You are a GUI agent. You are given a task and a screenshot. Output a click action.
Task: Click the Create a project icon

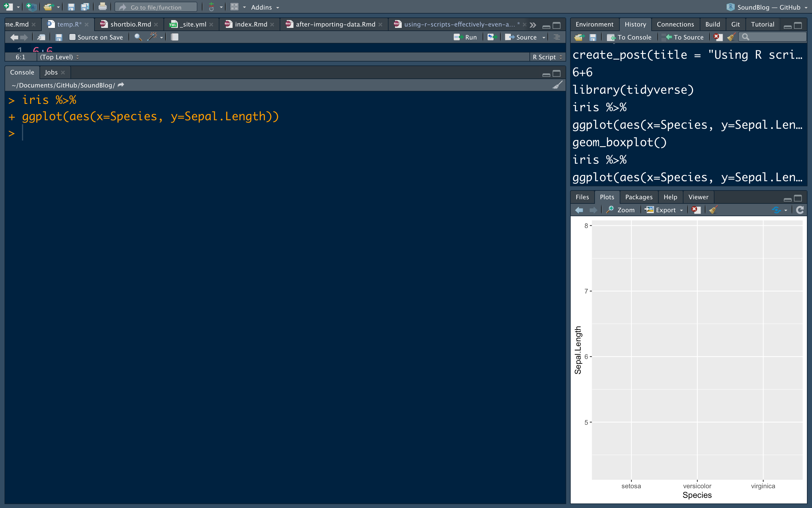[31, 7]
